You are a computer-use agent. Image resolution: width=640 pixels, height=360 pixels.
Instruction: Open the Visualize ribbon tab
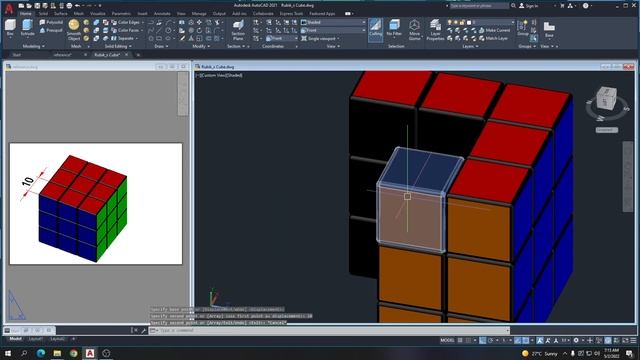tap(98, 13)
